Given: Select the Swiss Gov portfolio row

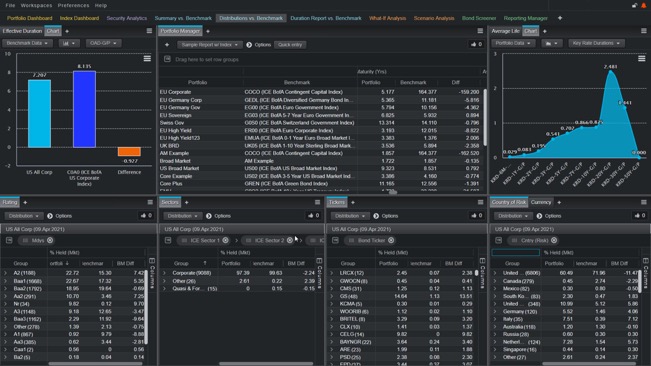Looking at the screenshot, I should coord(320,123).
